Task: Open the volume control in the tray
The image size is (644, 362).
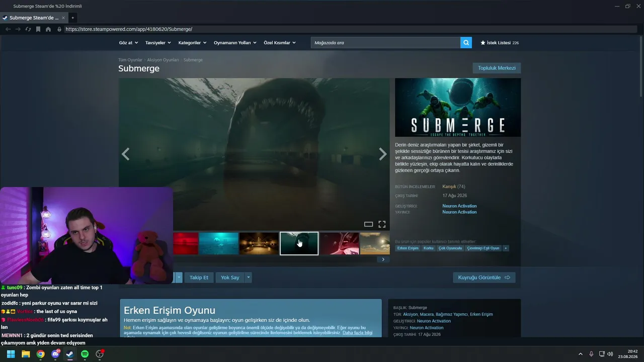Action: tap(610, 354)
